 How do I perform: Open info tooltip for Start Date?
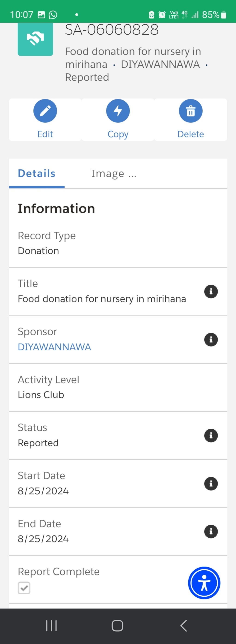[211, 484]
